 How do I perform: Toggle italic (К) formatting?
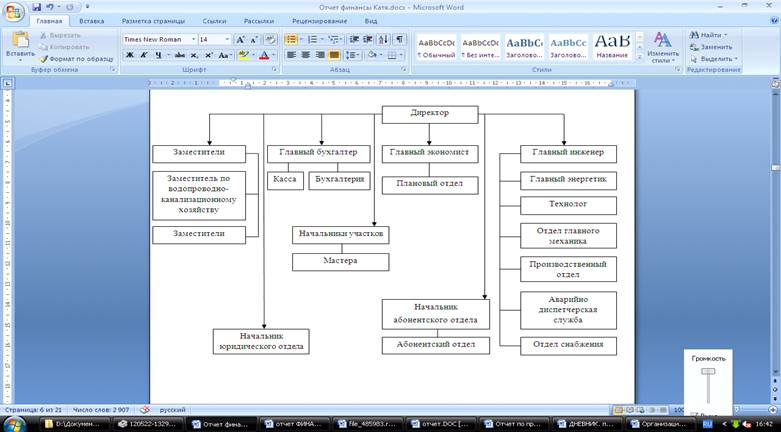coord(144,55)
